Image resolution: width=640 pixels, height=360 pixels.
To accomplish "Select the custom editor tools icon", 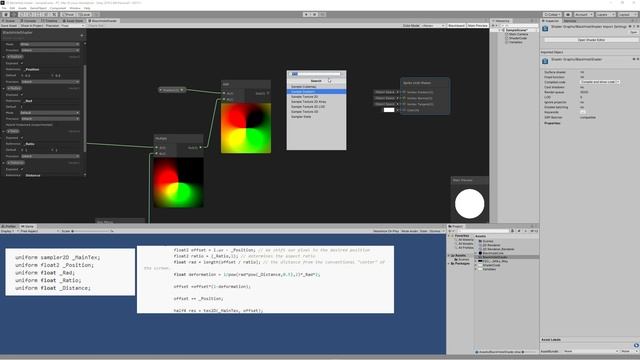I will (54, 14).
